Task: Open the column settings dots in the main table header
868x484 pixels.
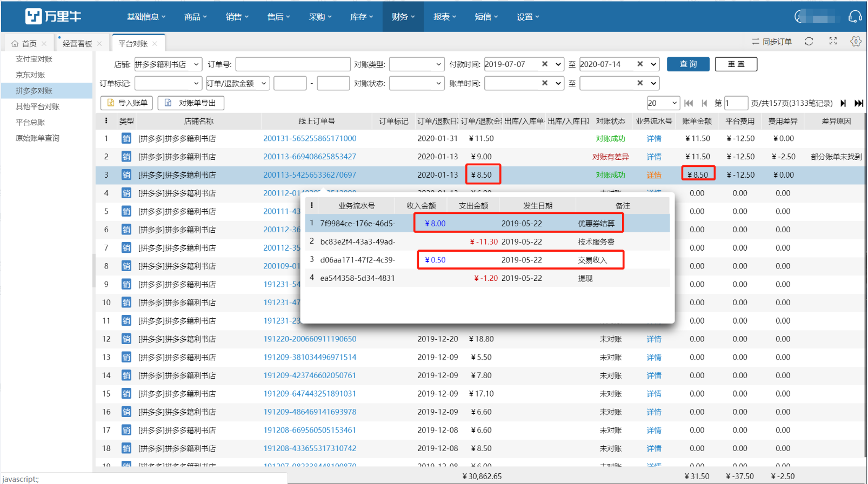Action: (x=106, y=121)
